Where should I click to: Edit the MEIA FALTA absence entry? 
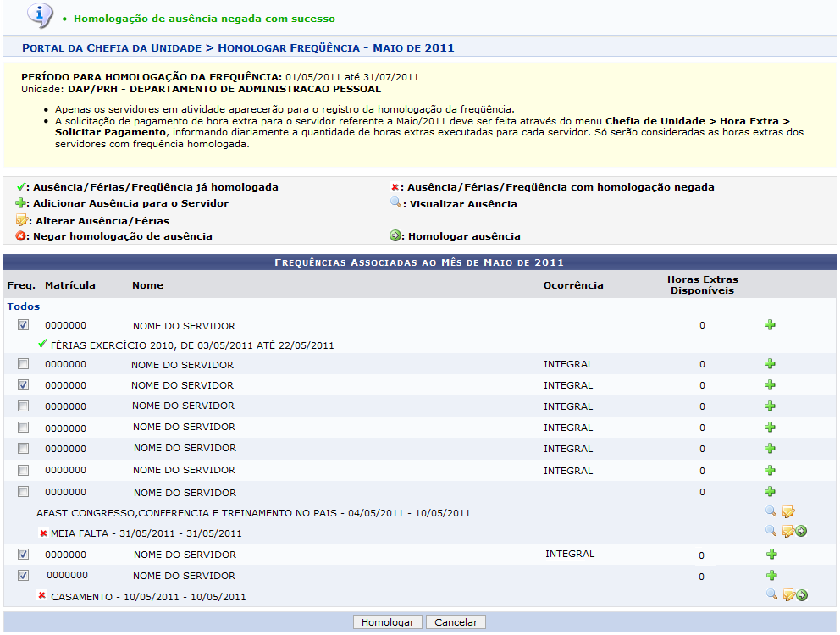pos(787,531)
